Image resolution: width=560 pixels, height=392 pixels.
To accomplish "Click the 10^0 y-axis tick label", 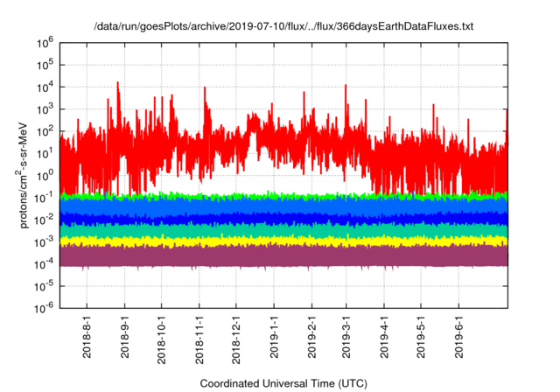I will coord(45,176).
